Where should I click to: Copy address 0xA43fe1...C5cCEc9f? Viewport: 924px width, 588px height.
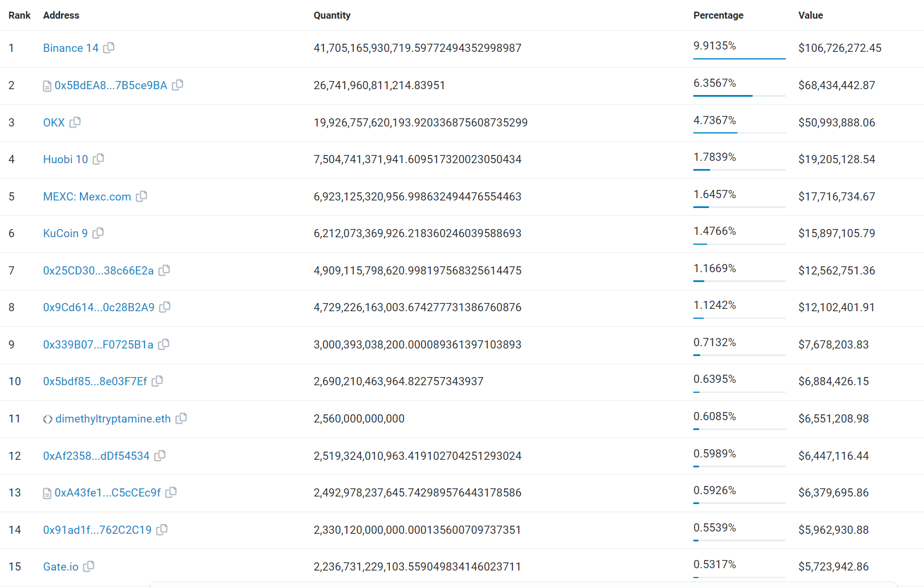(x=171, y=492)
